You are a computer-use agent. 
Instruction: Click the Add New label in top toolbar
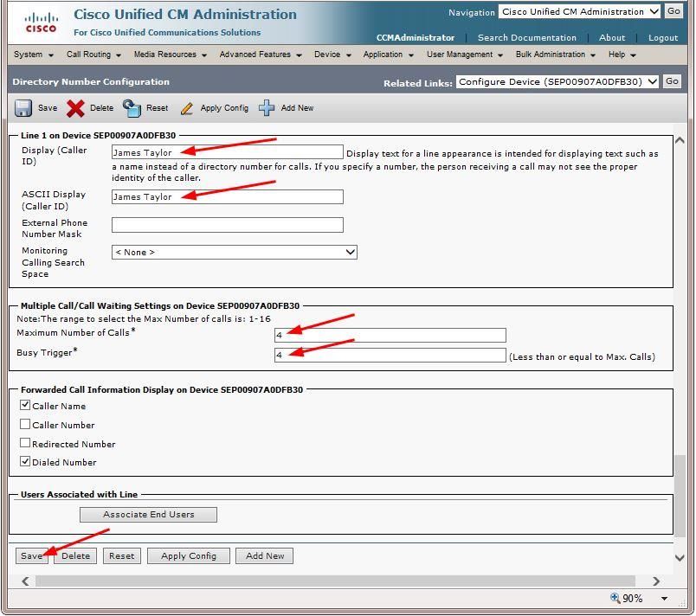point(297,108)
